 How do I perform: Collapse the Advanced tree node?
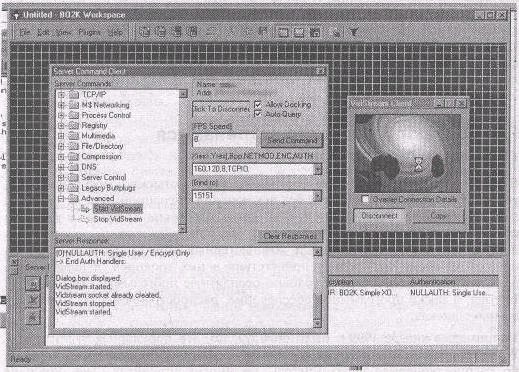[61, 199]
